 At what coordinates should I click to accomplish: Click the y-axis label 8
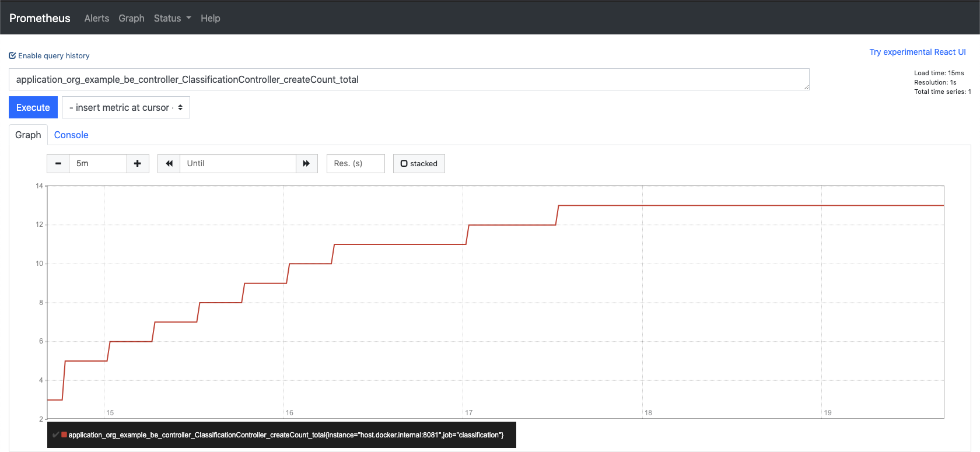[x=41, y=303]
